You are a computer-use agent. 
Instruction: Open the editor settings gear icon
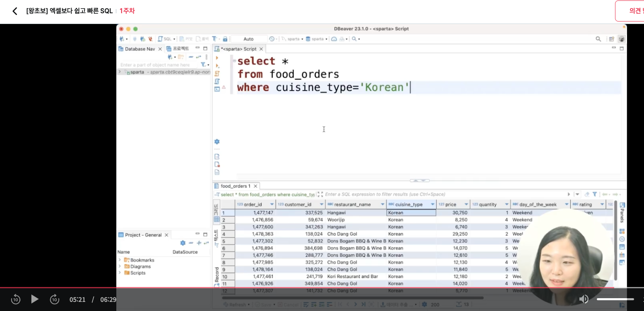217,141
